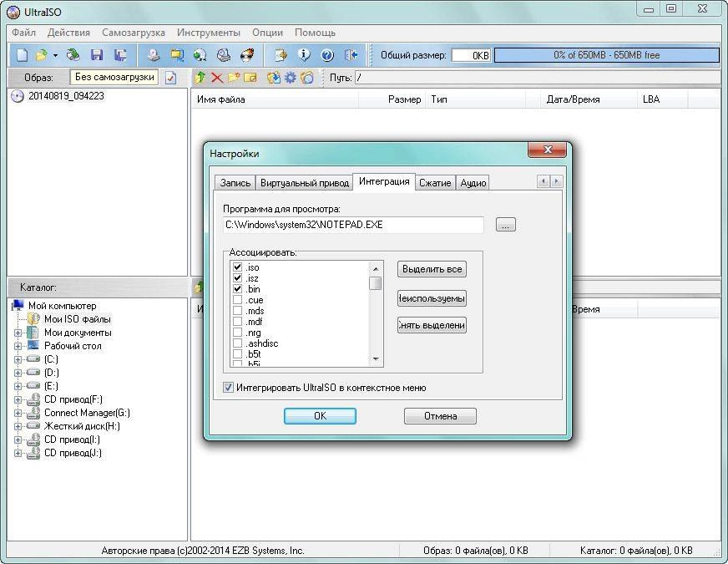Click the Info toolbar icon

click(x=304, y=55)
